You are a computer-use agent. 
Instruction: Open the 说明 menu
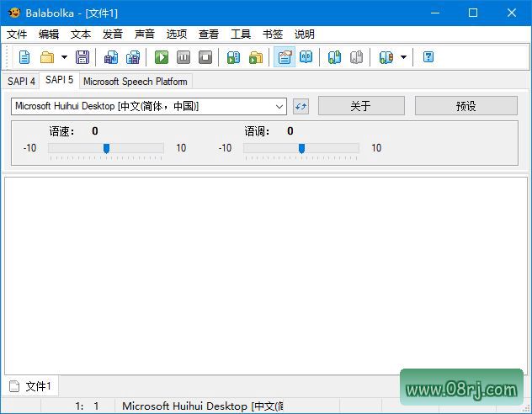(305, 34)
